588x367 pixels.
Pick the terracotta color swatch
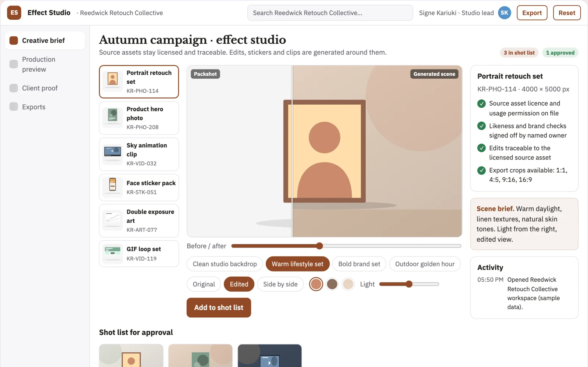316,284
